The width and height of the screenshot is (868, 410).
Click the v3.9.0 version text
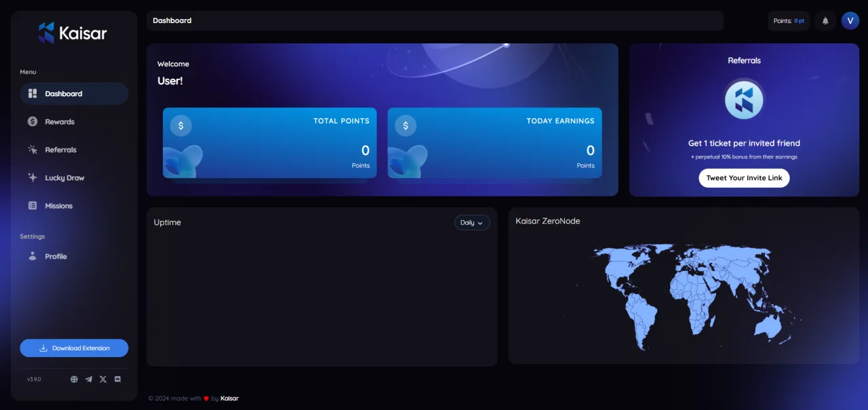pos(34,380)
